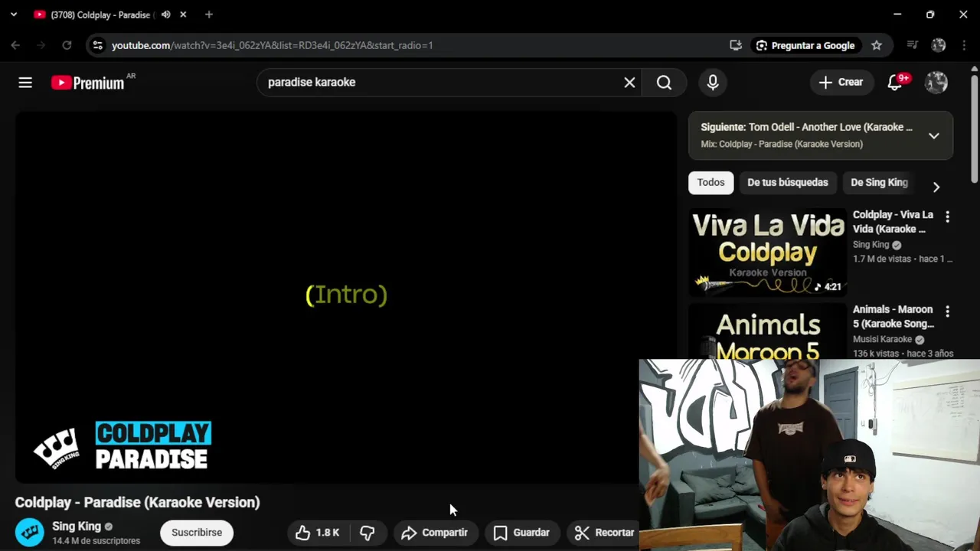980x551 pixels.
Task: Open a new browser tab
Action: [x=209, y=15]
